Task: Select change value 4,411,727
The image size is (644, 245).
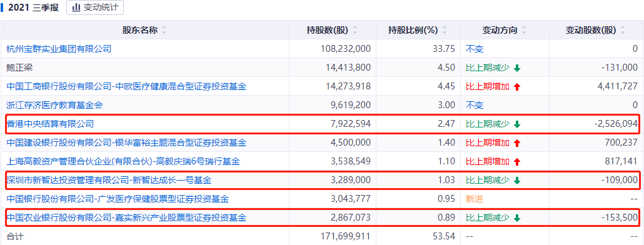Action: click(617, 86)
